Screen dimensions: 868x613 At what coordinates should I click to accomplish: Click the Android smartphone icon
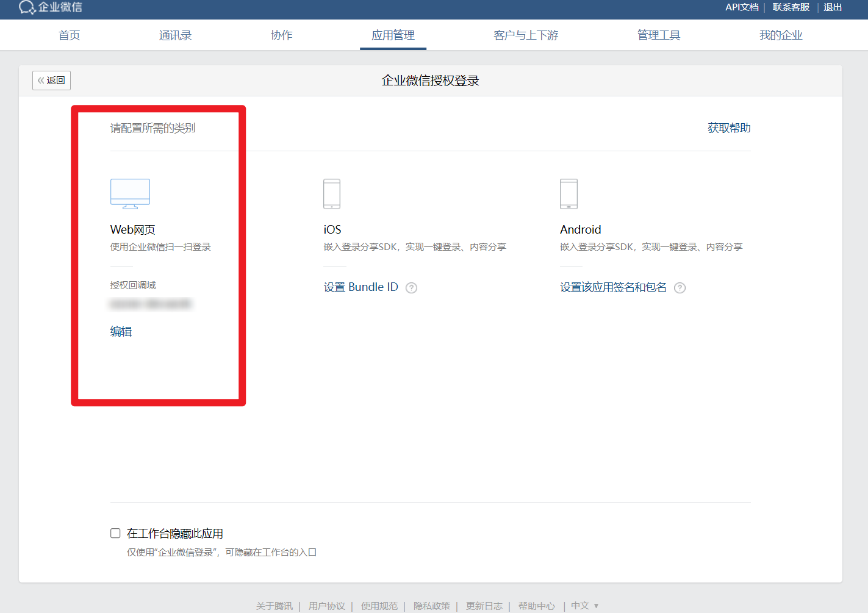(x=569, y=193)
